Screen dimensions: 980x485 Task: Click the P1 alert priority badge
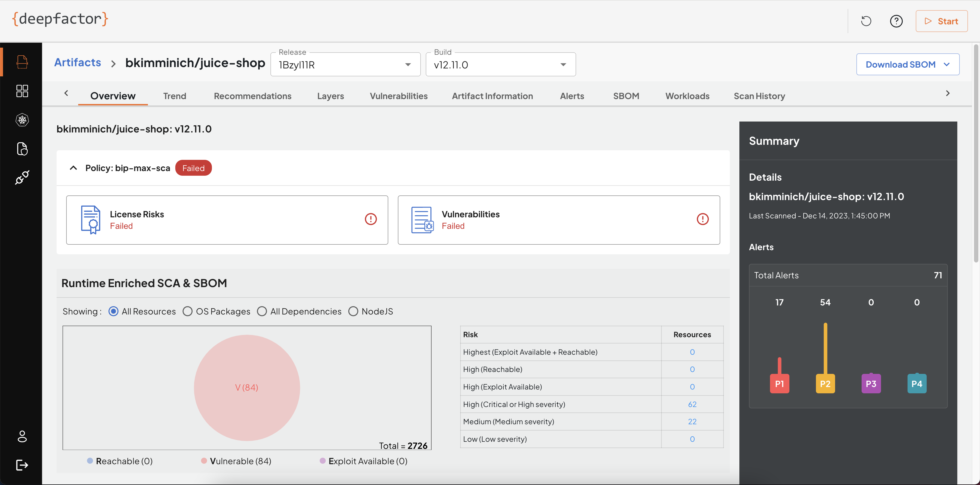click(779, 384)
